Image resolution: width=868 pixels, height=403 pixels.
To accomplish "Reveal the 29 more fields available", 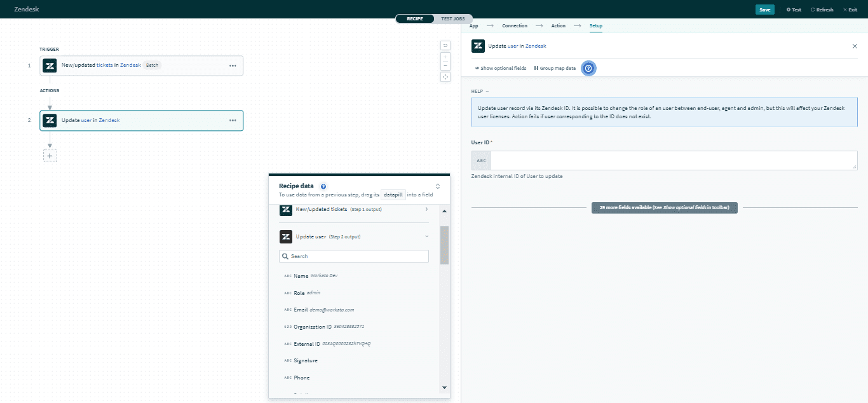I will tap(664, 207).
